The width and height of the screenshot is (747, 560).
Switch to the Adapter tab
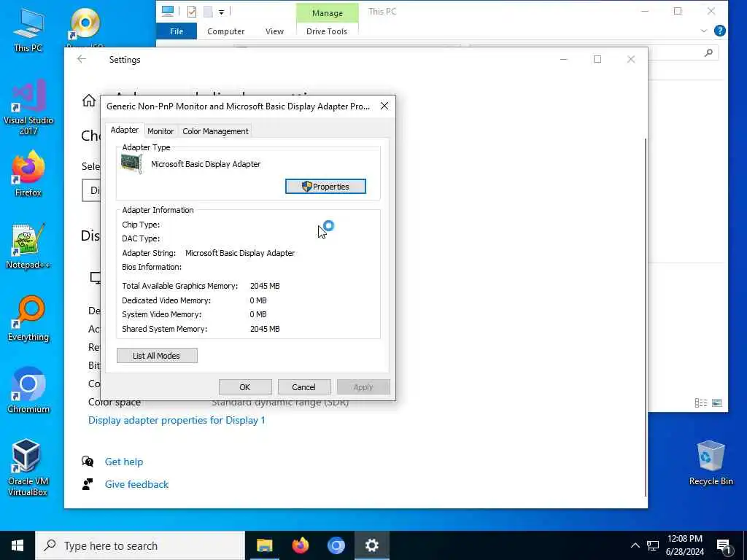124,130
